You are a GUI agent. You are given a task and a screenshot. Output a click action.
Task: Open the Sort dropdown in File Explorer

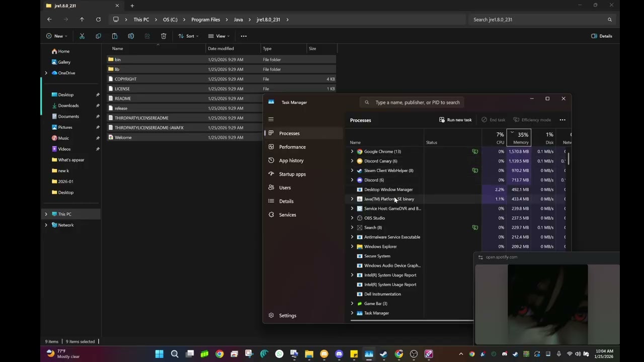(x=188, y=36)
